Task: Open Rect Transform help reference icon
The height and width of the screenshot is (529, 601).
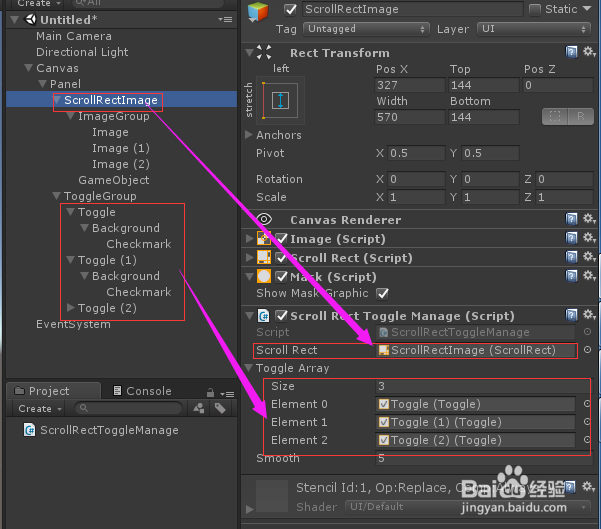Action: (x=571, y=52)
